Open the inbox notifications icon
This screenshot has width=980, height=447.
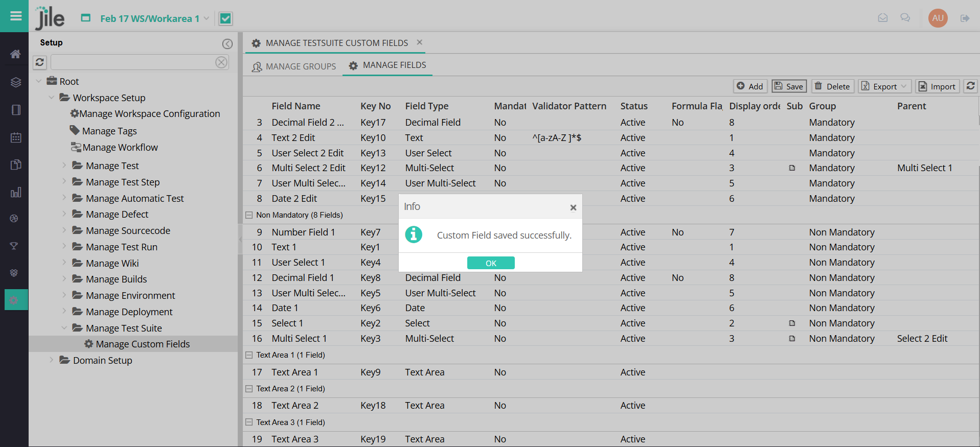pyautogui.click(x=882, y=18)
